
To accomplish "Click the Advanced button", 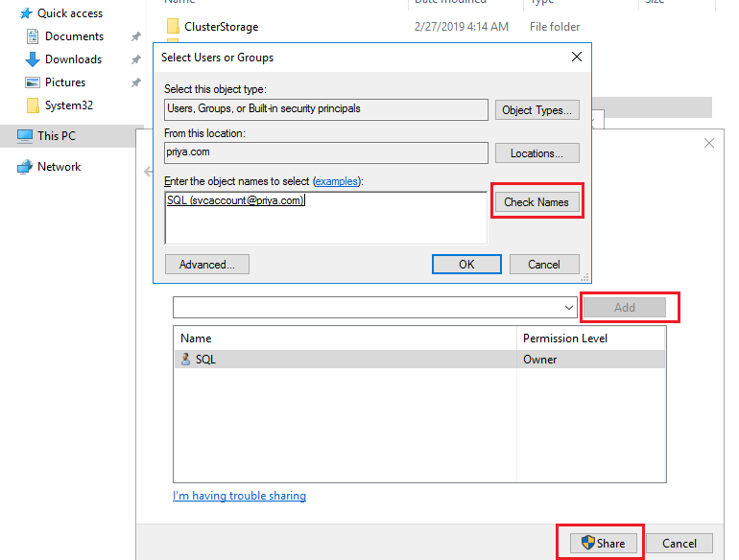I will (x=207, y=265).
